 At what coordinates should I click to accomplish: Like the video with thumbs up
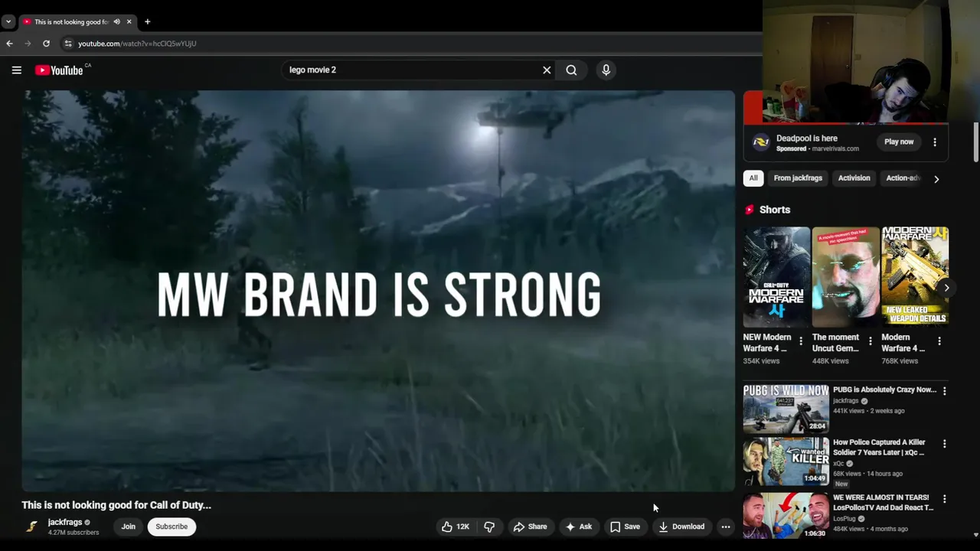[455, 527]
